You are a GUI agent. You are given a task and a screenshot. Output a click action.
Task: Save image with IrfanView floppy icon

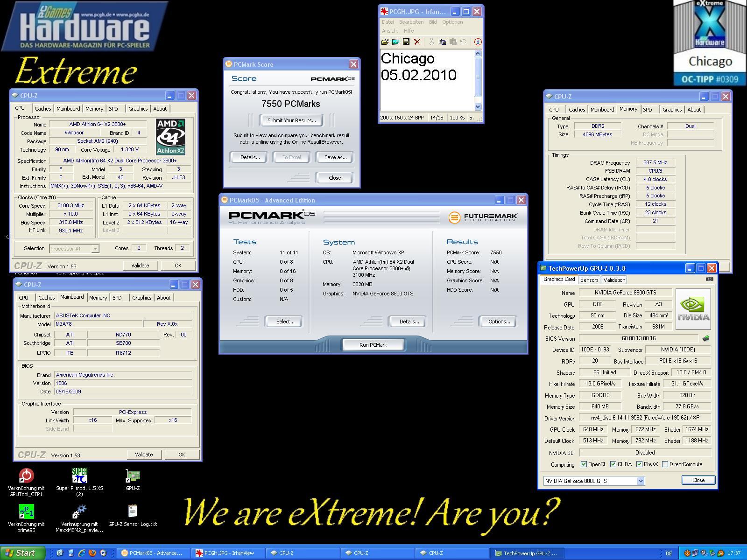point(406,42)
